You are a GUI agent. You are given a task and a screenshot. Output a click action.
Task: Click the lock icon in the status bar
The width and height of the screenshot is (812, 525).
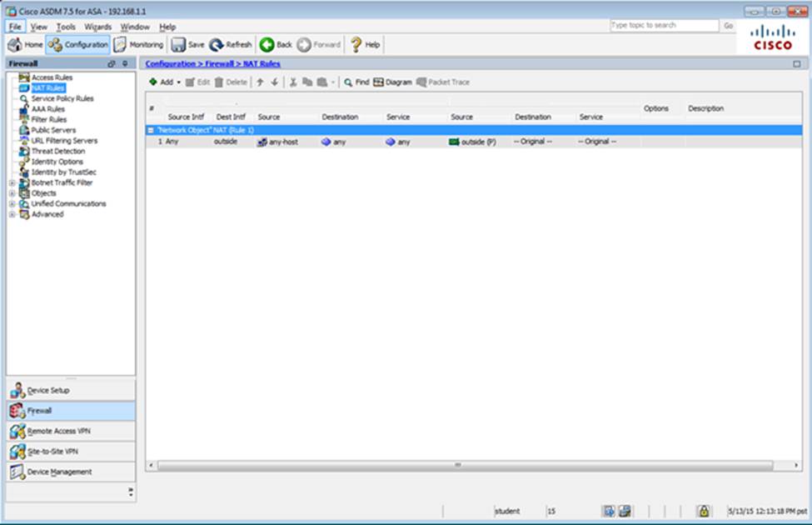(x=704, y=511)
